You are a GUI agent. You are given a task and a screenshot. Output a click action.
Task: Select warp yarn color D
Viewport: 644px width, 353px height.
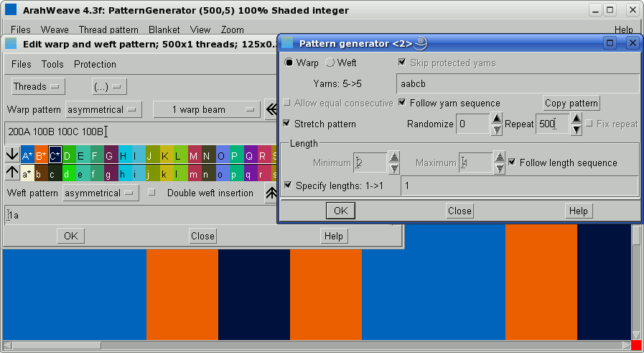pyautogui.click(x=69, y=155)
